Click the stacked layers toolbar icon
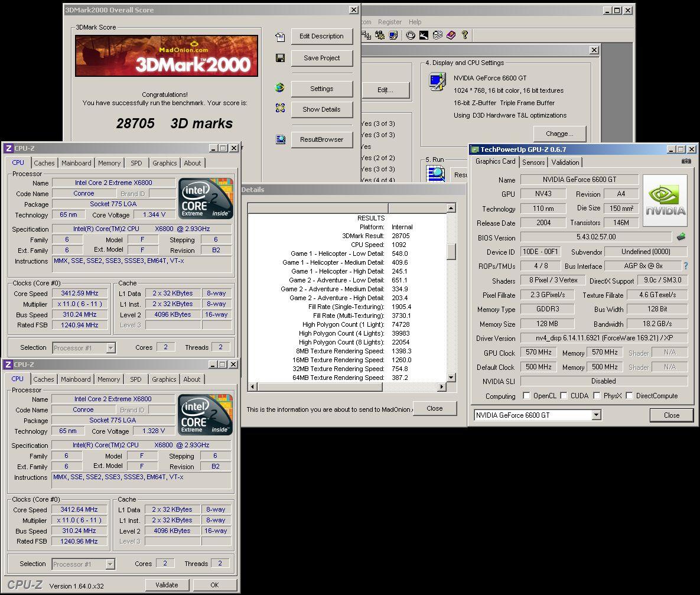 tap(438, 35)
